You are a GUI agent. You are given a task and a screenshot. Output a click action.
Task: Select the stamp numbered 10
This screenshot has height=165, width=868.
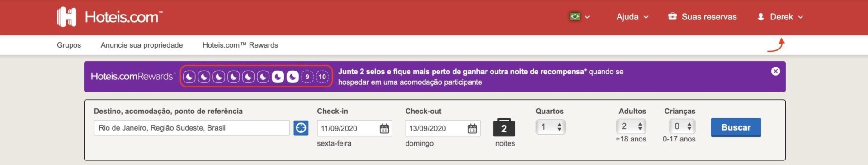[322, 77]
